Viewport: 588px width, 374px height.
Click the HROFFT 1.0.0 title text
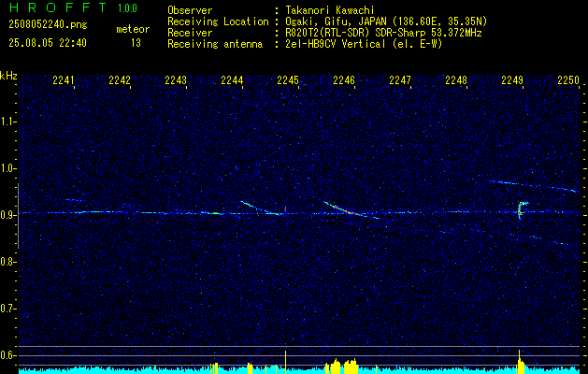point(73,7)
